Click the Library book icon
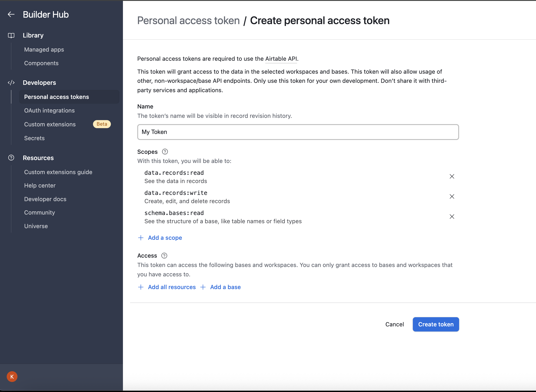The width and height of the screenshot is (536, 392). click(x=11, y=35)
